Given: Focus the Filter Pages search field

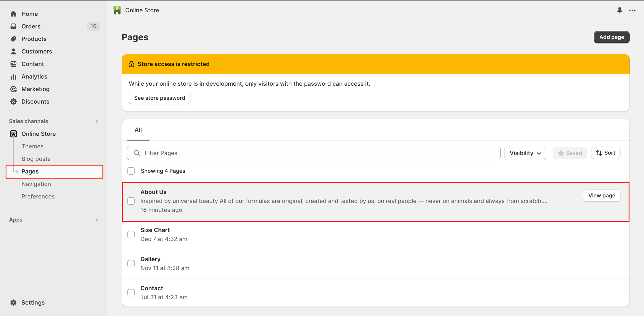Looking at the screenshot, I should 314,153.
